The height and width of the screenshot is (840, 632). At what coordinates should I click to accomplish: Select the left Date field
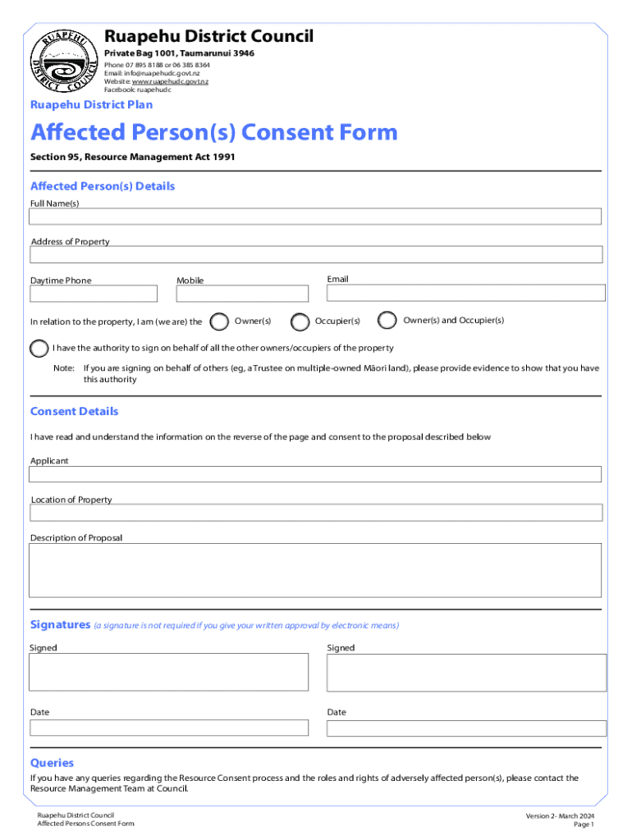point(169,728)
